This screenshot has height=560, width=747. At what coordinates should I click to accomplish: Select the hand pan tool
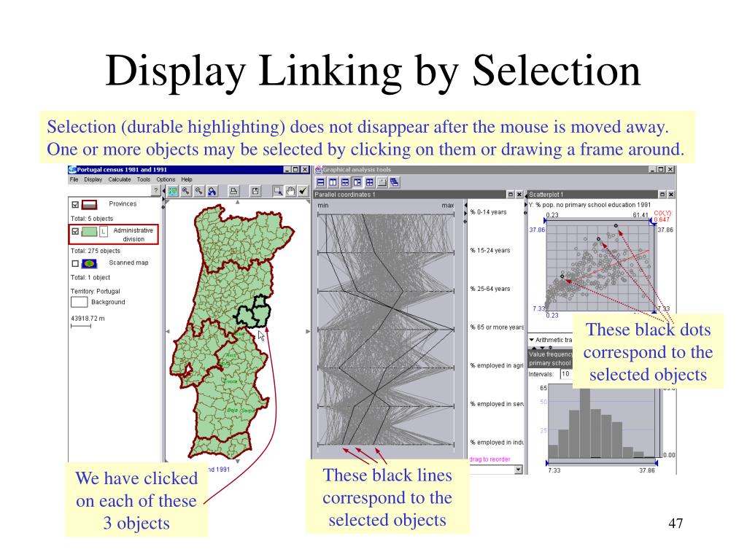tap(290, 191)
